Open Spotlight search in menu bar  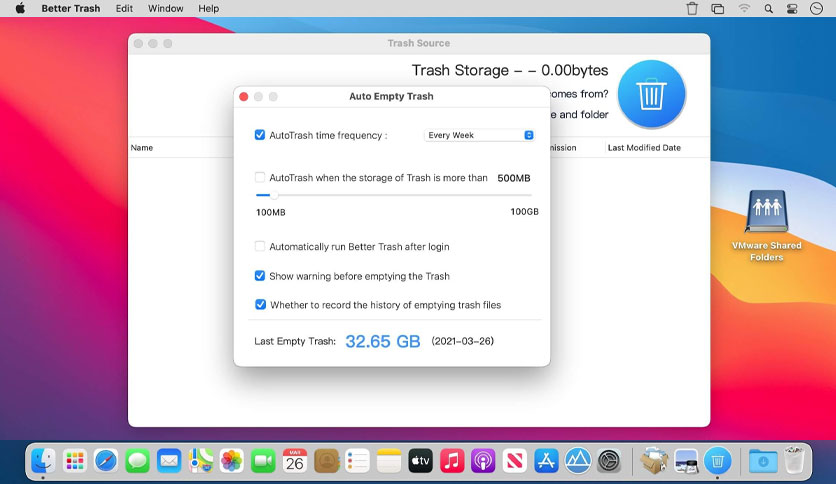768,9
